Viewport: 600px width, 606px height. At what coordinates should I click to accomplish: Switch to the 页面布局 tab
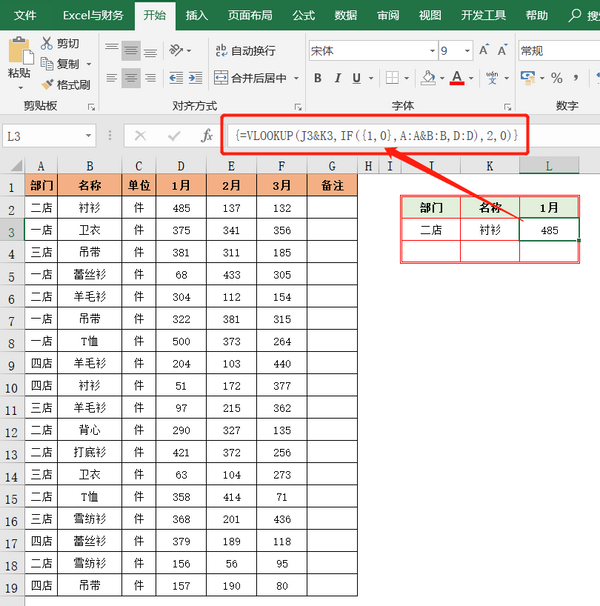[x=250, y=15]
